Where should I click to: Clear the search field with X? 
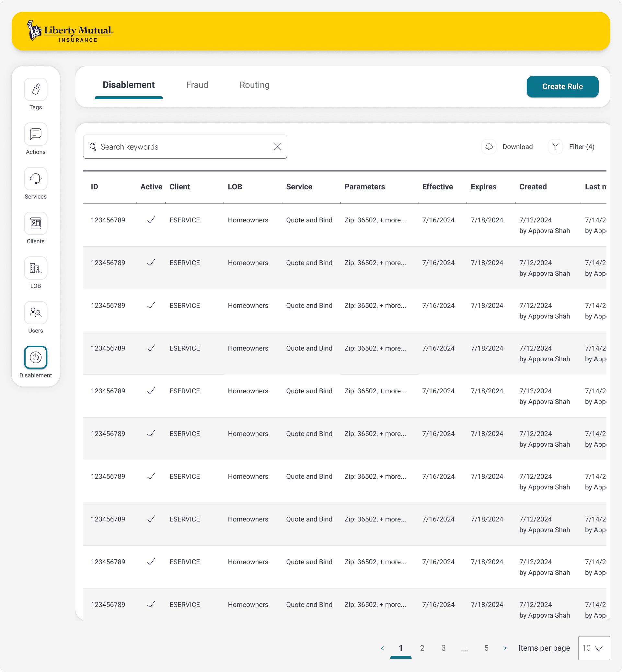[x=277, y=147]
